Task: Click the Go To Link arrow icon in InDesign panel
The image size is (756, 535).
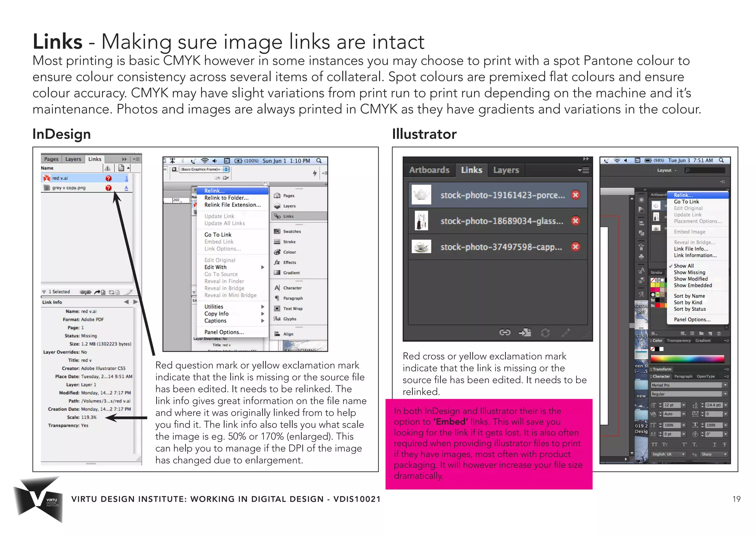Action: tap(100, 292)
